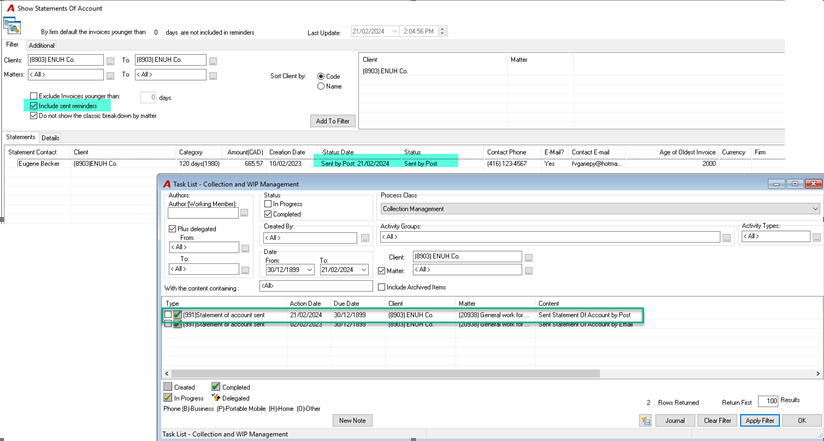Image resolution: width=824 pixels, height=441 pixels.
Task: Select Sort Client by Code radio
Action: (321, 76)
